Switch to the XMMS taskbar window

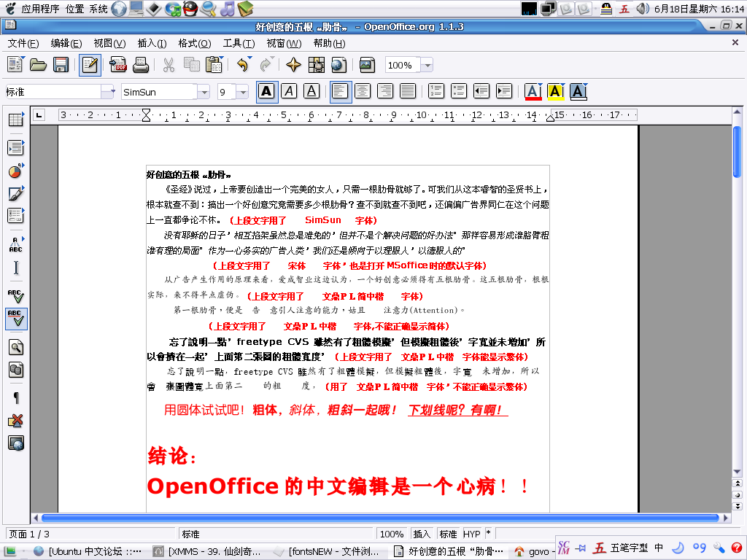pos(207,551)
